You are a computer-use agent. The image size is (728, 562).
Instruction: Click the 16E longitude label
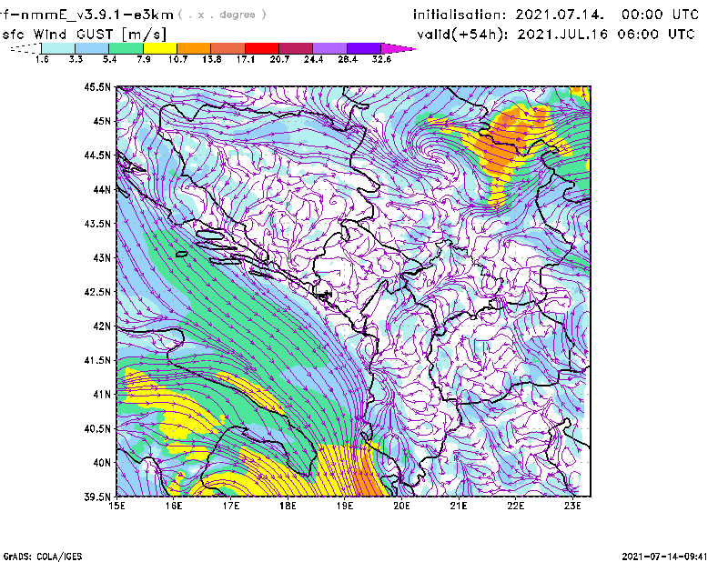[x=174, y=506]
